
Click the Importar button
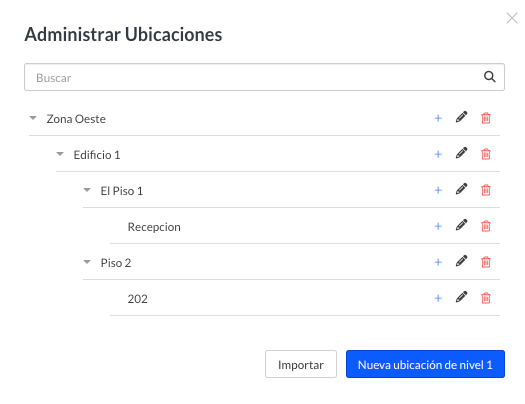tap(301, 364)
